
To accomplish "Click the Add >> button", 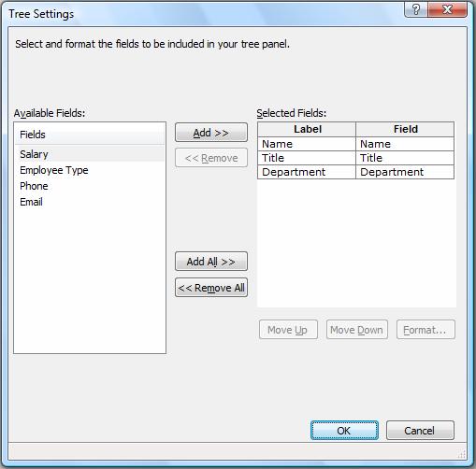I will (211, 133).
